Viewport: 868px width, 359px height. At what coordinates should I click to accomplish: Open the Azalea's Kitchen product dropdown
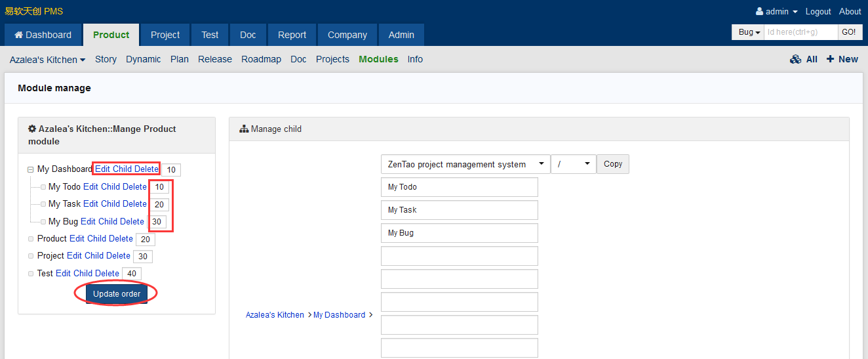[47, 60]
